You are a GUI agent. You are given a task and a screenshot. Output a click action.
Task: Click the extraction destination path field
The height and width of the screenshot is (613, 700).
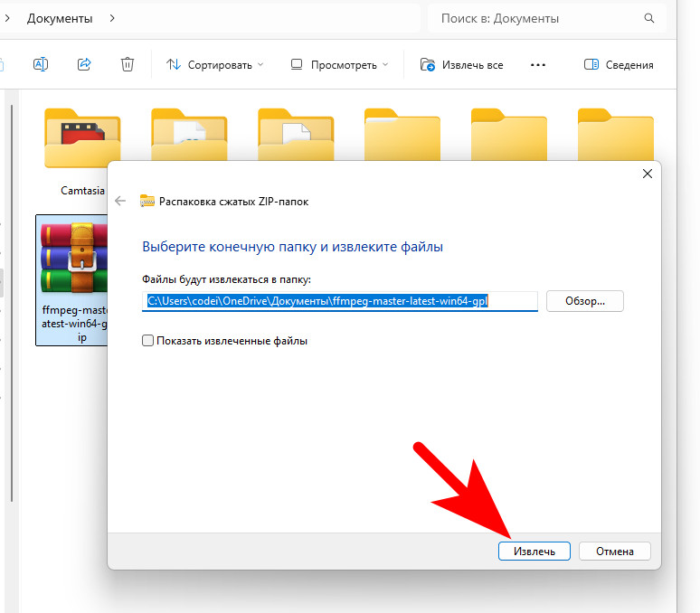coord(340,301)
